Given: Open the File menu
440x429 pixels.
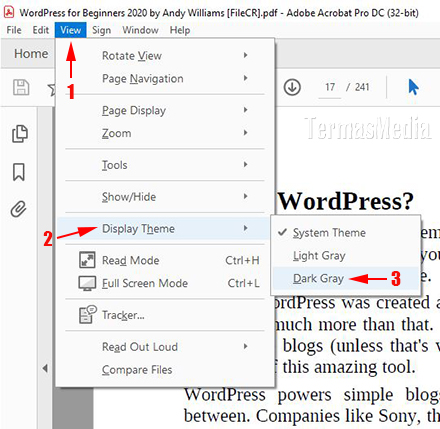Looking at the screenshot, I should tap(14, 30).
